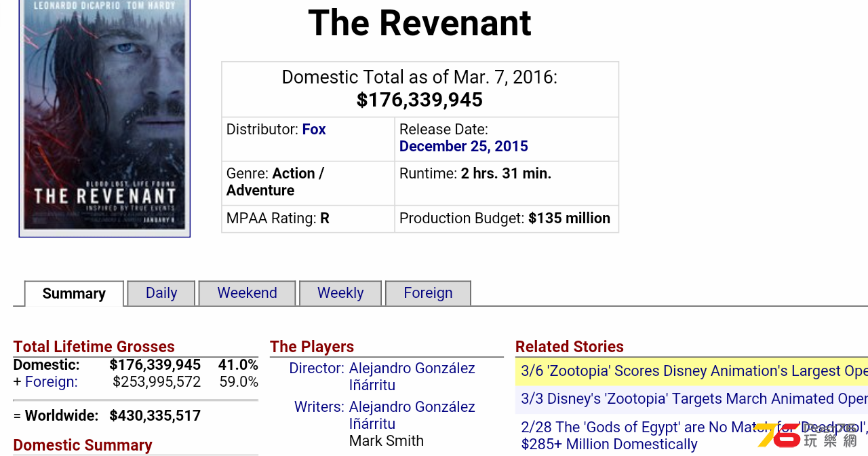The width and height of the screenshot is (868, 456).
Task: Select the Domestic Total as of Mar. 7, 2016 line
Action: 420,77
